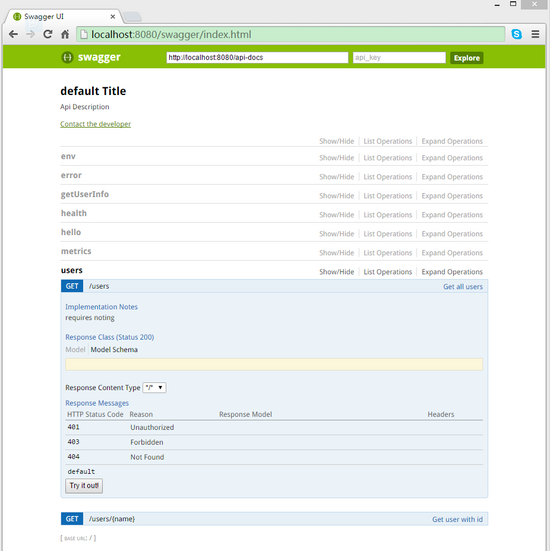Click Show/Hide for env

pos(337,158)
